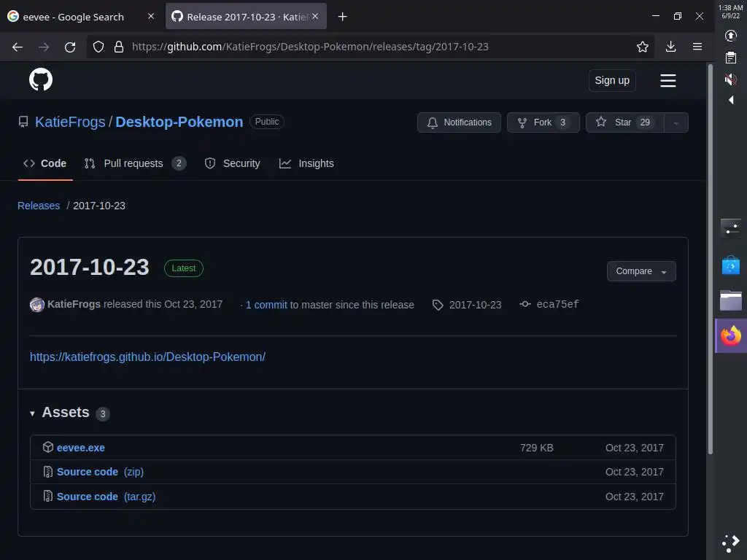This screenshot has height=560, width=747.
Task: Open the hamburger navigation menu
Action: click(x=668, y=80)
